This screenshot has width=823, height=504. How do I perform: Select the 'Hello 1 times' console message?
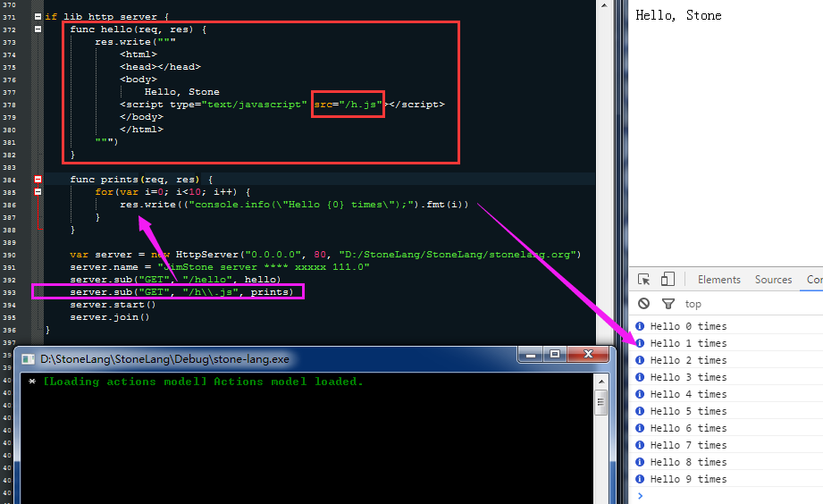[688, 343]
